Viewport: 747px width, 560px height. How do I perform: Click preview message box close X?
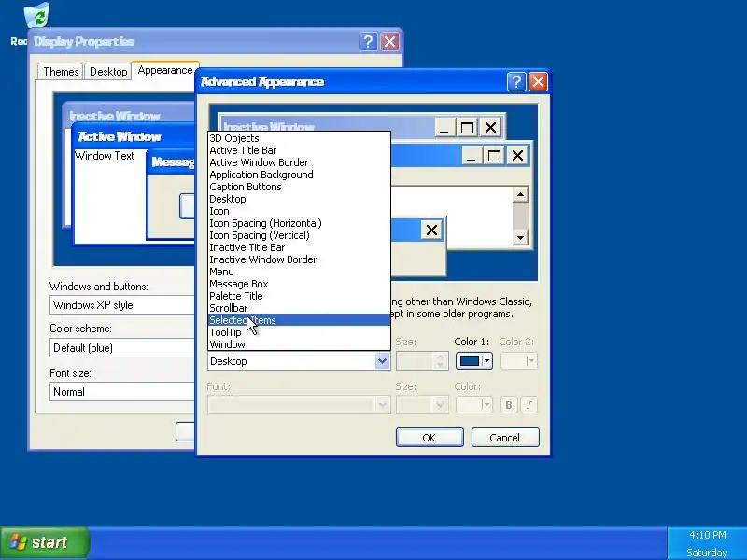point(431,231)
